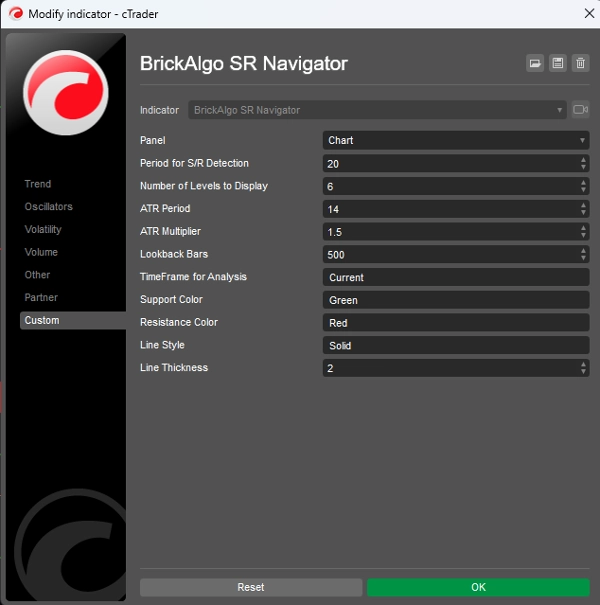The width and height of the screenshot is (600, 605).
Task: Increase Number of Levels to Display
Action: pos(583,182)
